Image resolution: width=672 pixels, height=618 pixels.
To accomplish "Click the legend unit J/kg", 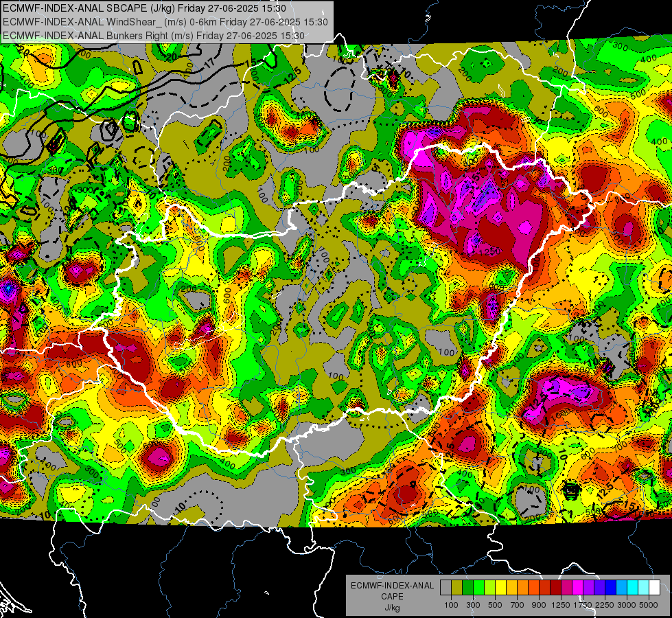I will (392, 608).
